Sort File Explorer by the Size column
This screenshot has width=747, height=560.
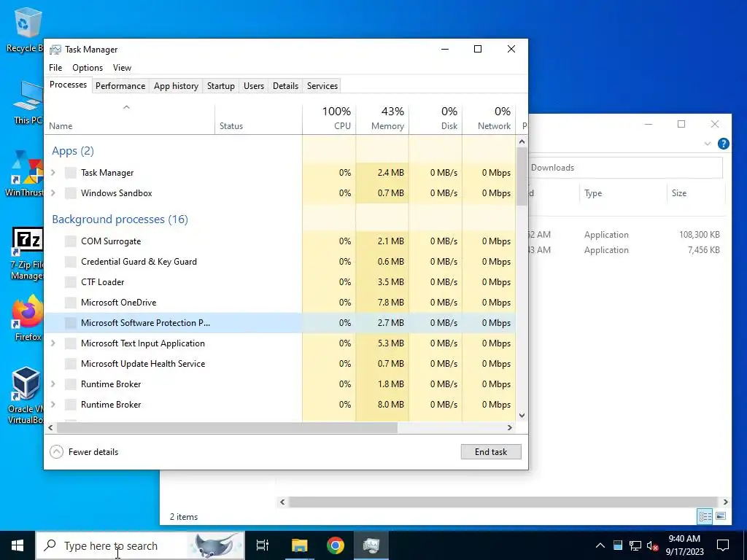(695, 192)
